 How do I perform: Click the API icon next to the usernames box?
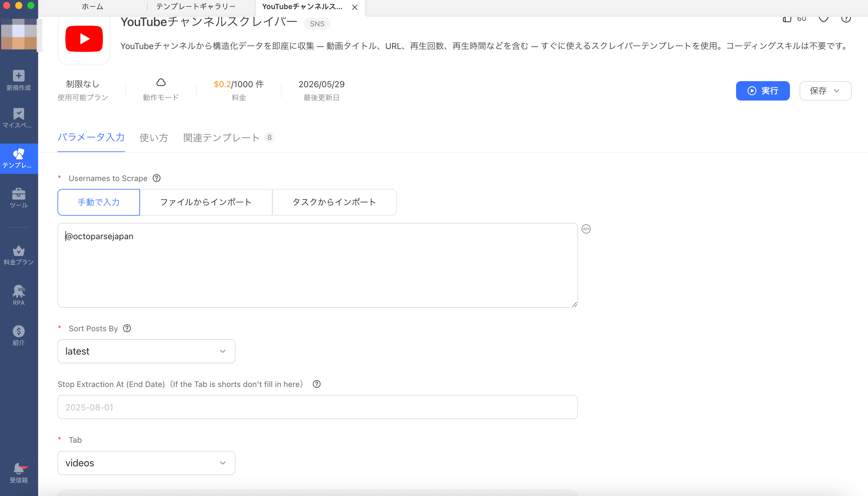[x=586, y=229]
